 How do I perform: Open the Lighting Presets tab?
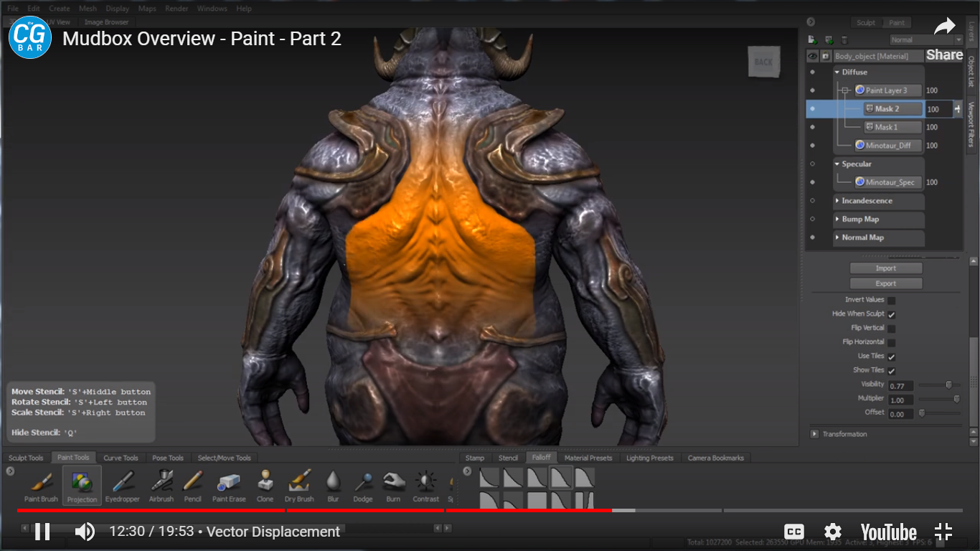(650, 458)
